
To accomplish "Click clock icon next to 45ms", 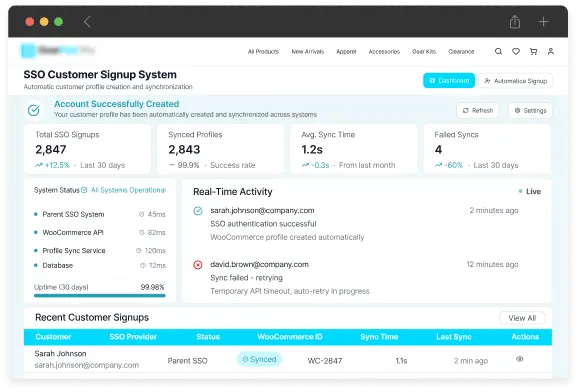I will (141, 214).
